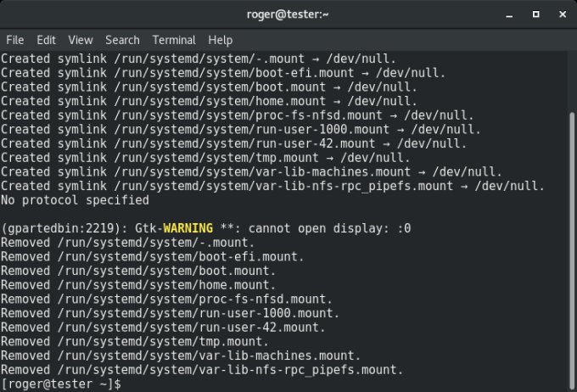Open the Help menu

point(220,40)
